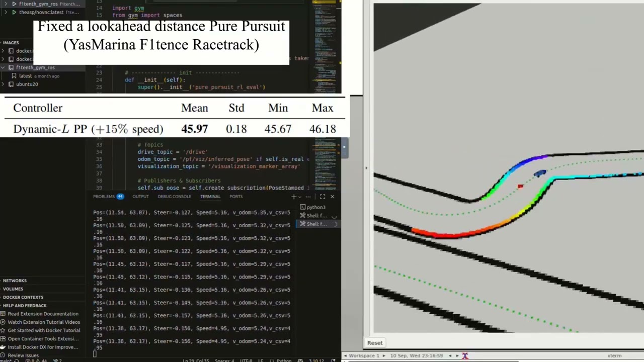Expand the DOCKER CONTEXTS section
The width and height of the screenshot is (644, 362).
(23, 297)
